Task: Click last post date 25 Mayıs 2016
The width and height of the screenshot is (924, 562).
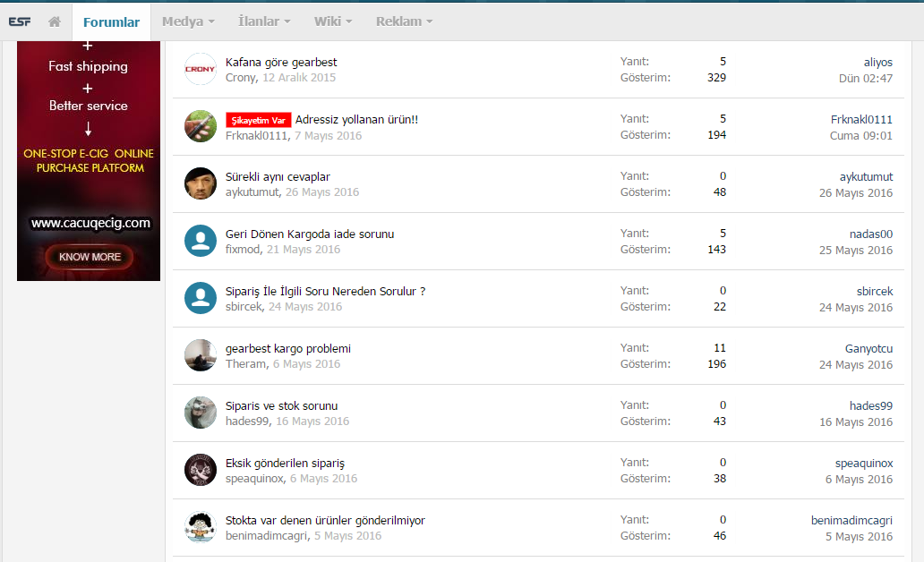Action: tap(856, 251)
